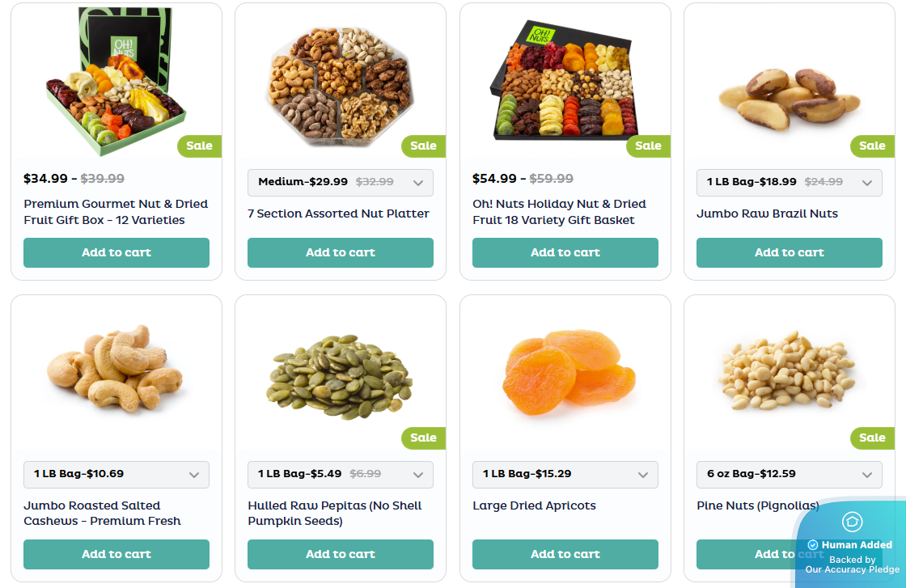This screenshot has width=906, height=588.
Task: Open the Premium Gourmet Nut & Dried Fruit title link
Action: 116,212
